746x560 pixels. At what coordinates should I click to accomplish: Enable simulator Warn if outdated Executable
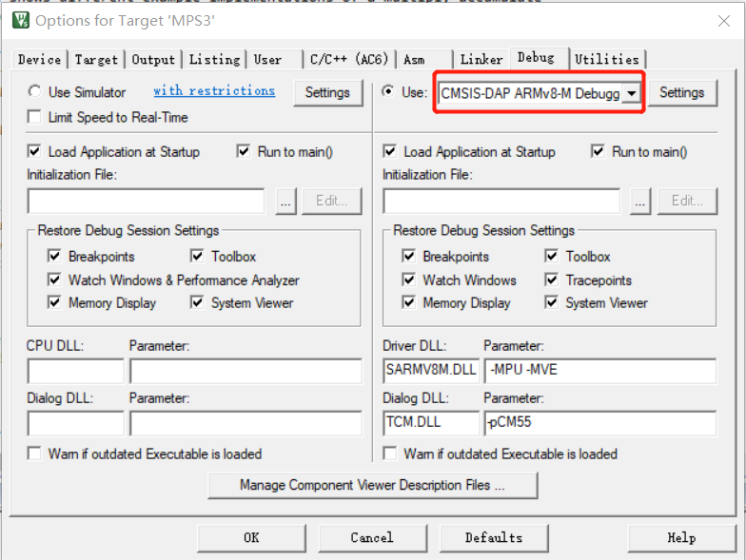click(34, 454)
